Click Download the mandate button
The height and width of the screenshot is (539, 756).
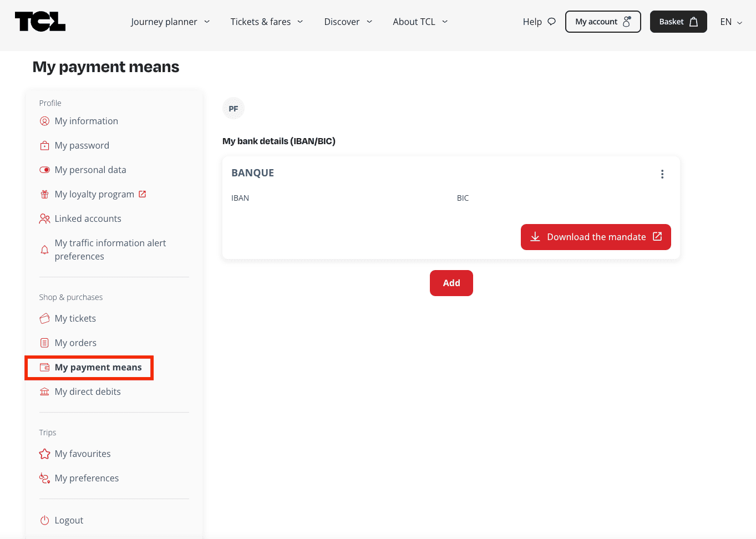[596, 237]
